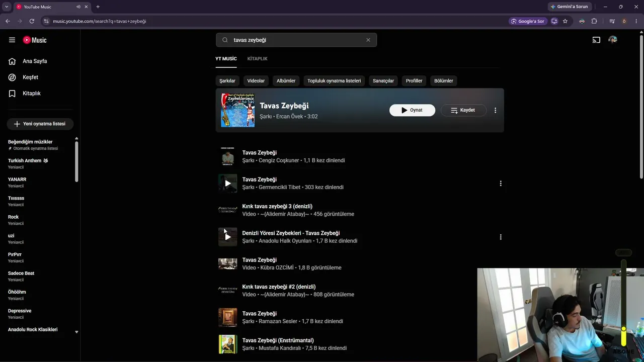Open more options for top result card

point(495,110)
